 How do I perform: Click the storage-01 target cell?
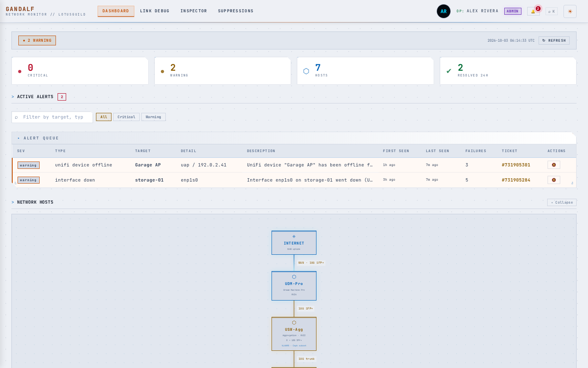tap(149, 180)
